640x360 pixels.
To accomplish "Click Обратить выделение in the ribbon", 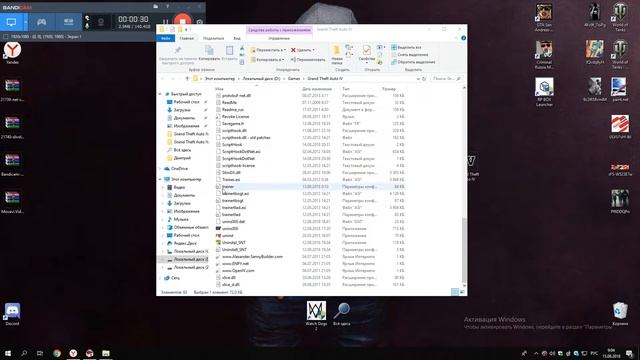I will [413, 62].
